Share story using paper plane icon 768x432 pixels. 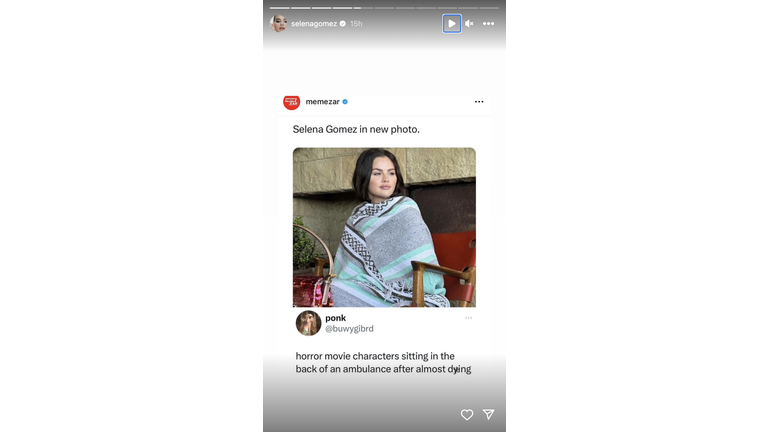point(488,414)
